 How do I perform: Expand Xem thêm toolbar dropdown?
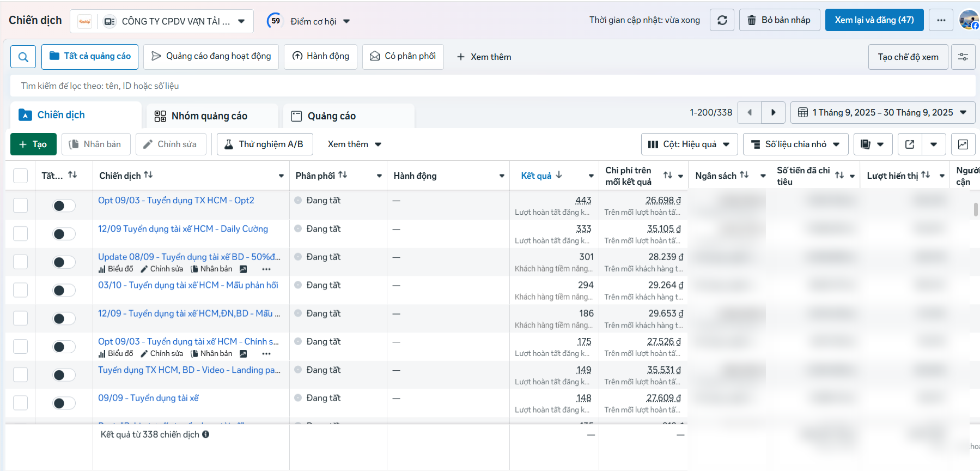click(355, 144)
